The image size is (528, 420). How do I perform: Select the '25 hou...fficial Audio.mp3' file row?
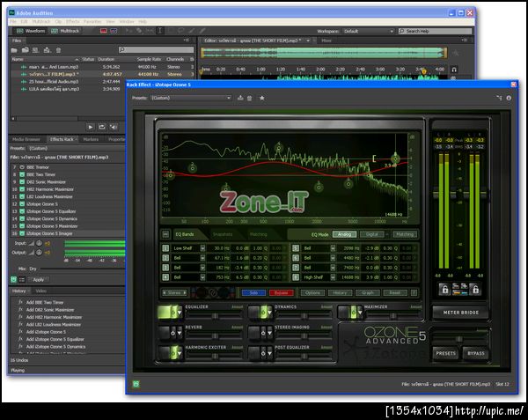pos(103,82)
